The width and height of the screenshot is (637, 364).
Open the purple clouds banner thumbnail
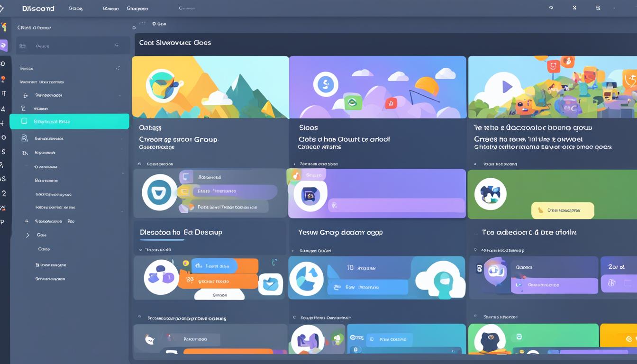click(378, 87)
